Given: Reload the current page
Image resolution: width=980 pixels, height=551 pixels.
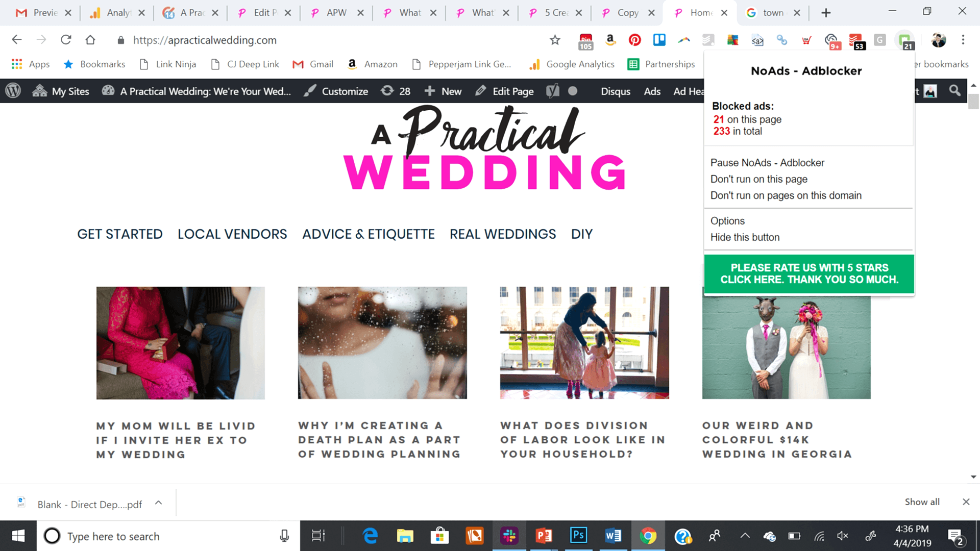Looking at the screenshot, I should tap(66, 40).
